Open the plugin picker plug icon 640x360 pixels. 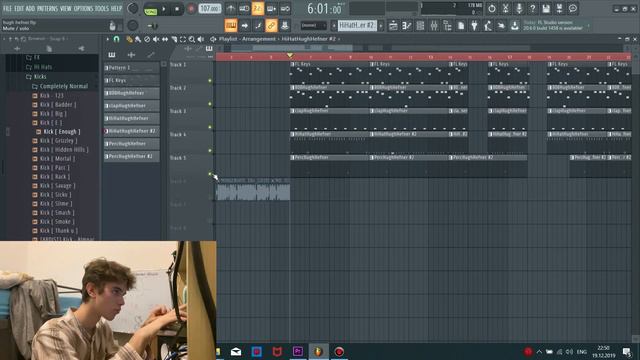474,26
